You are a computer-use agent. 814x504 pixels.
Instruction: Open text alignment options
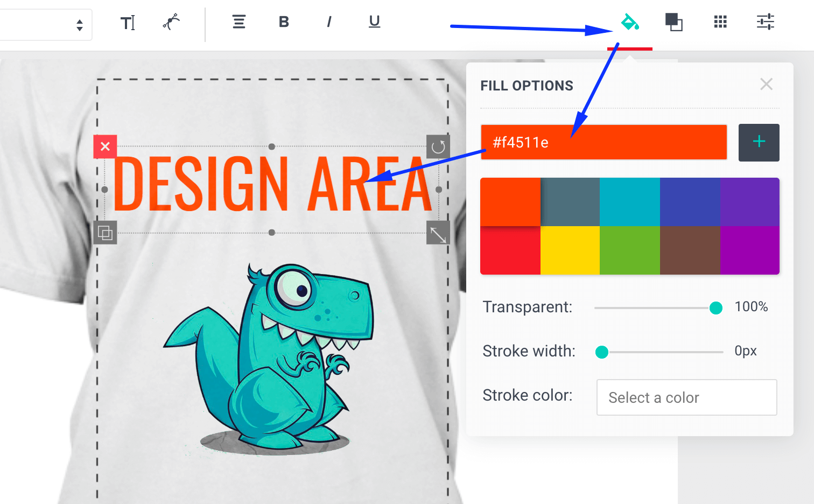click(x=239, y=22)
